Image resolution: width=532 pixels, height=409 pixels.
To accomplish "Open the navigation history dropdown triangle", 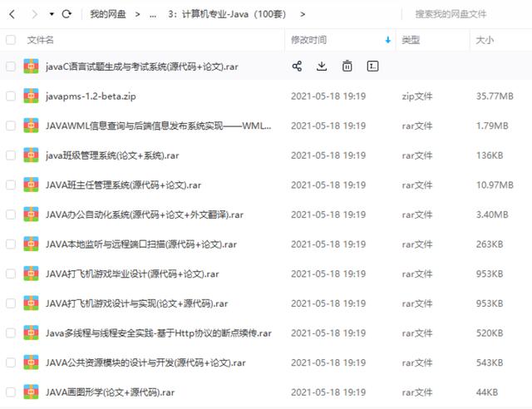I will 52,14.
